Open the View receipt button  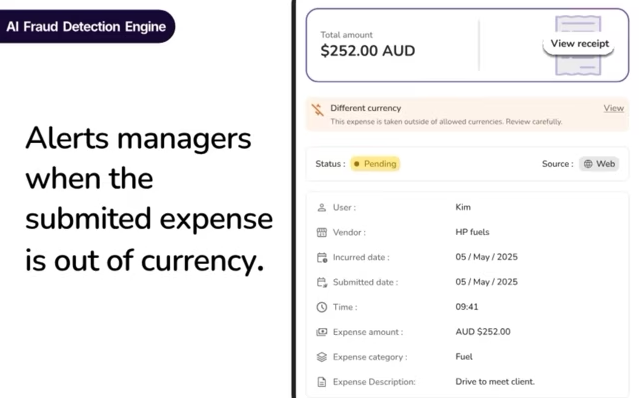point(579,44)
